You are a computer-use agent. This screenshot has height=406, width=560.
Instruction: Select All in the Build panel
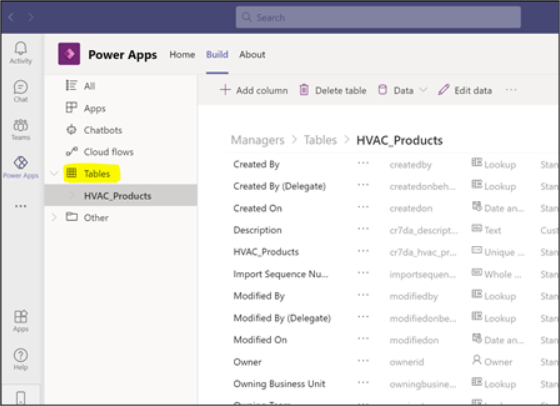click(89, 86)
